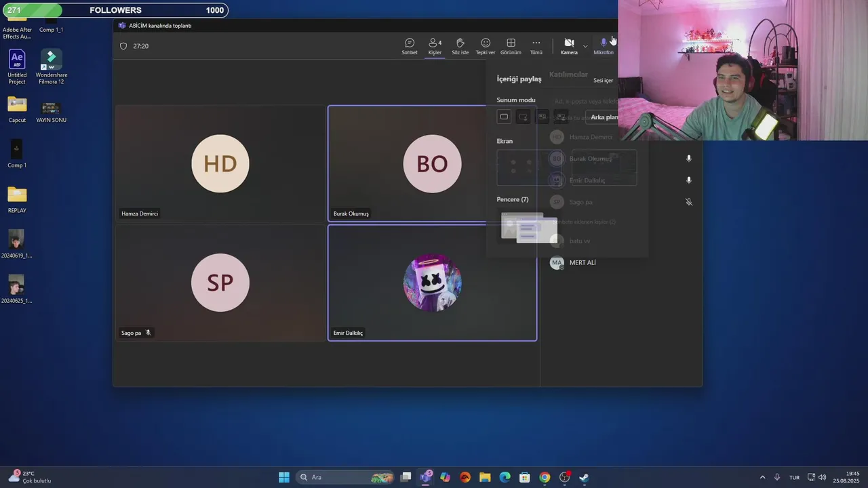Open the volume quick settings
The height and width of the screenshot is (488, 868).
[x=822, y=477]
